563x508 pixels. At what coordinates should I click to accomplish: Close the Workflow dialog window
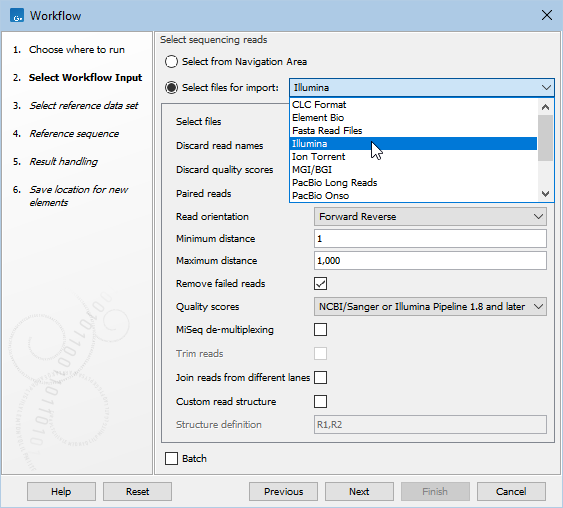(x=546, y=15)
